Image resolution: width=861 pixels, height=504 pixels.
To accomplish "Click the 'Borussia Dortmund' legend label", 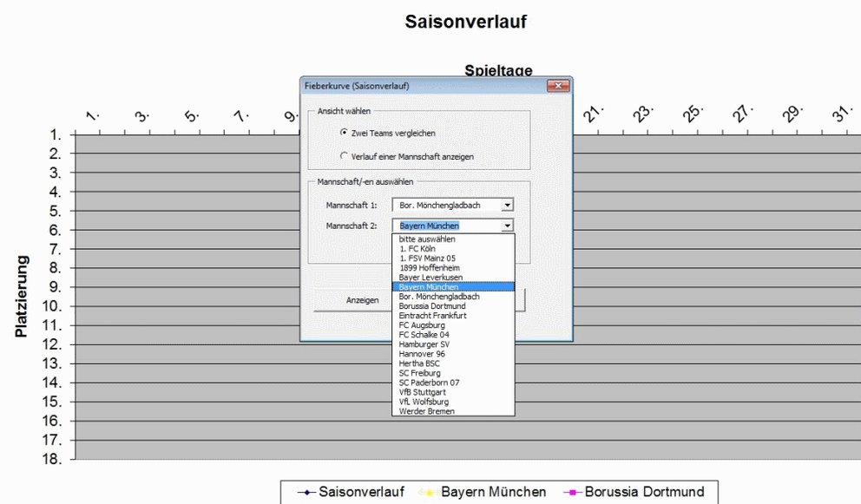I will pyautogui.click(x=645, y=492).
